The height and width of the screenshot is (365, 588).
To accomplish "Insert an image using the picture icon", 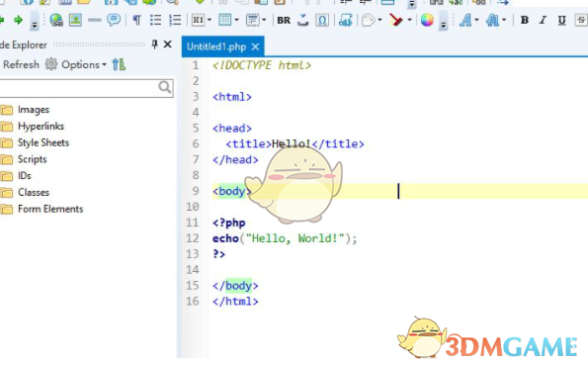I will pos(75,20).
